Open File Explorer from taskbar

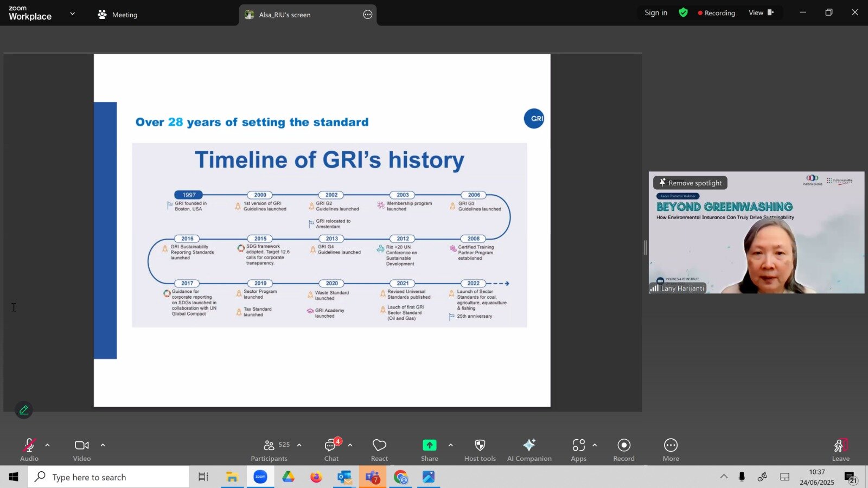pyautogui.click(x=232, y=477)
